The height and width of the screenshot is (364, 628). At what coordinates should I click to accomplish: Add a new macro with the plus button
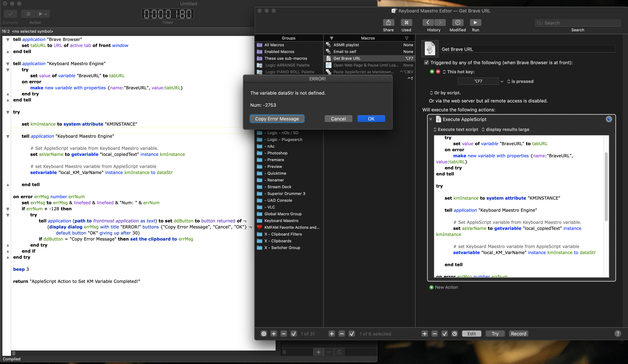332,334
